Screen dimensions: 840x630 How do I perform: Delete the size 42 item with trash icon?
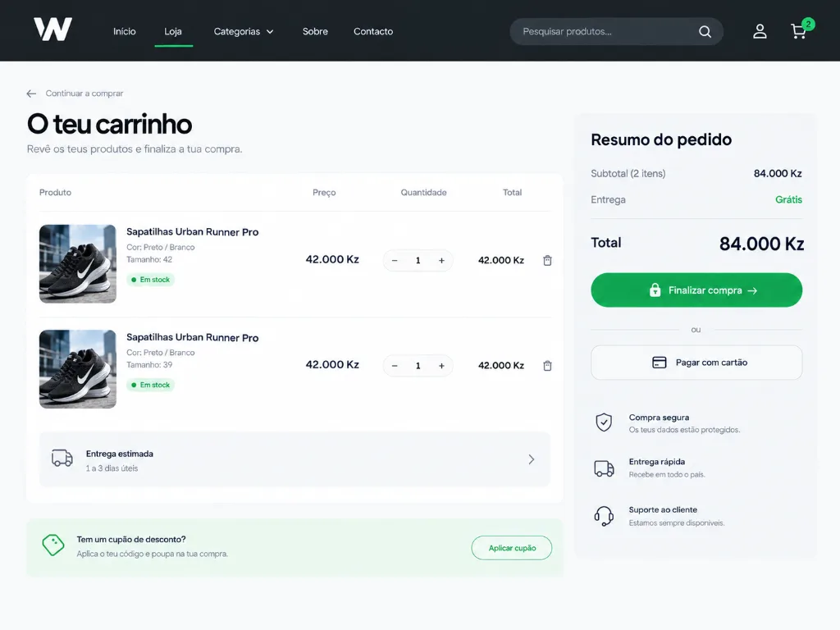coord(547,260)
